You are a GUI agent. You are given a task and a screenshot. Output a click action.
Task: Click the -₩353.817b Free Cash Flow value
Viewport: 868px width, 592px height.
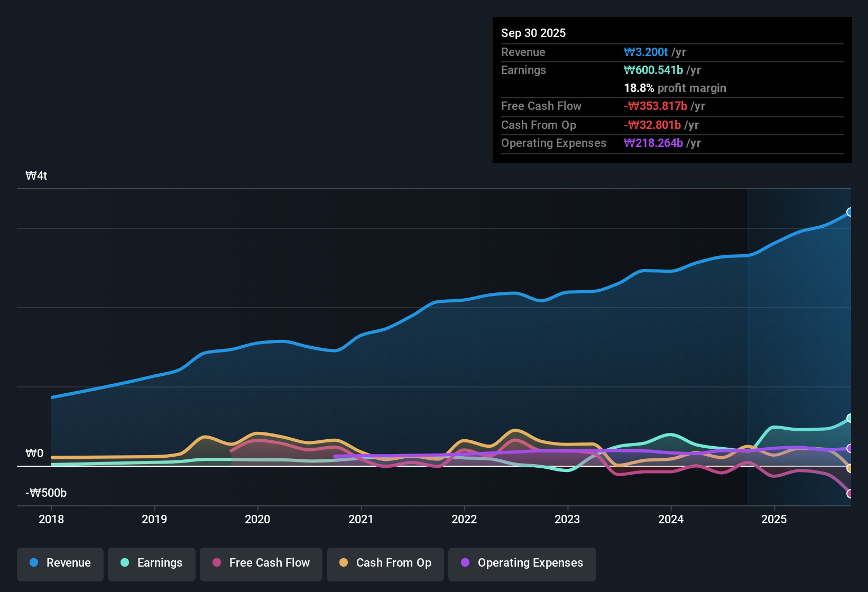pyautogui.click(x=656, y=106)
